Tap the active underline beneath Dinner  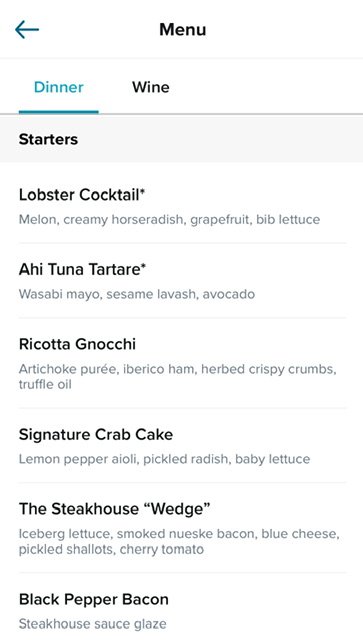(x=59, y=112)
